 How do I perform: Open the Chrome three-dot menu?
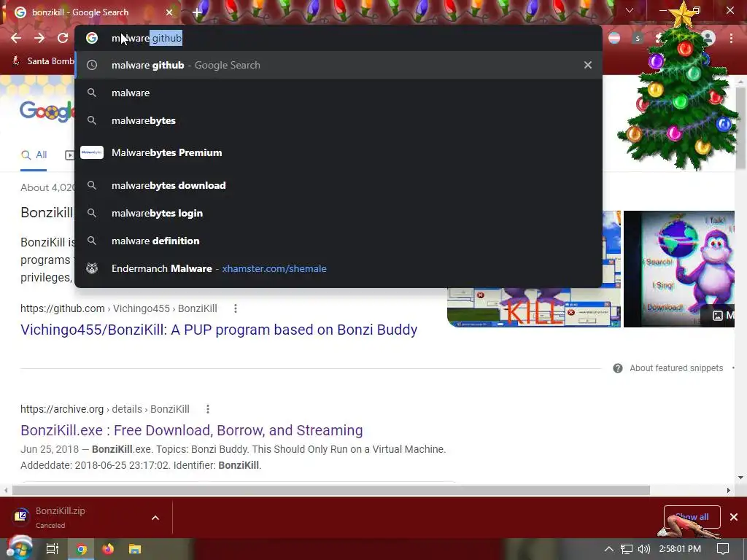tap(731, 38)
